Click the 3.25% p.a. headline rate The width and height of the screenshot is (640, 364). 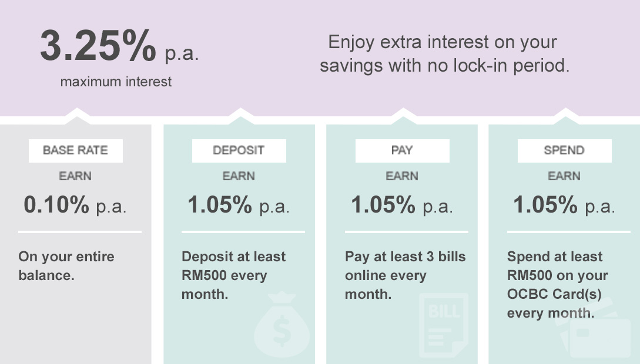coord(119,46)
